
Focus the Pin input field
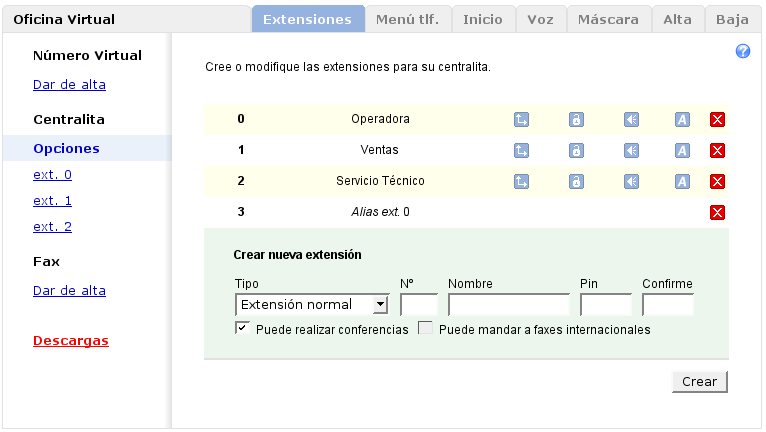coord(605,305)
